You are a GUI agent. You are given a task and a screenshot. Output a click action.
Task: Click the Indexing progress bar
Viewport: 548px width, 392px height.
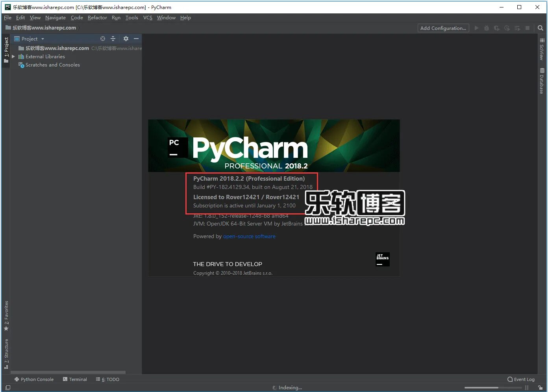(x=493, y=388)
